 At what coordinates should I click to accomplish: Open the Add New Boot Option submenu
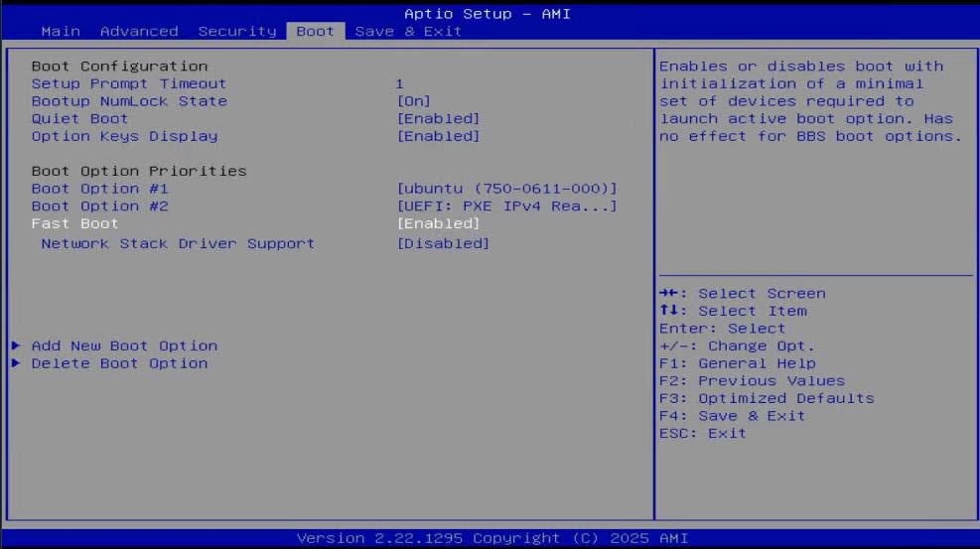[124, 346]
